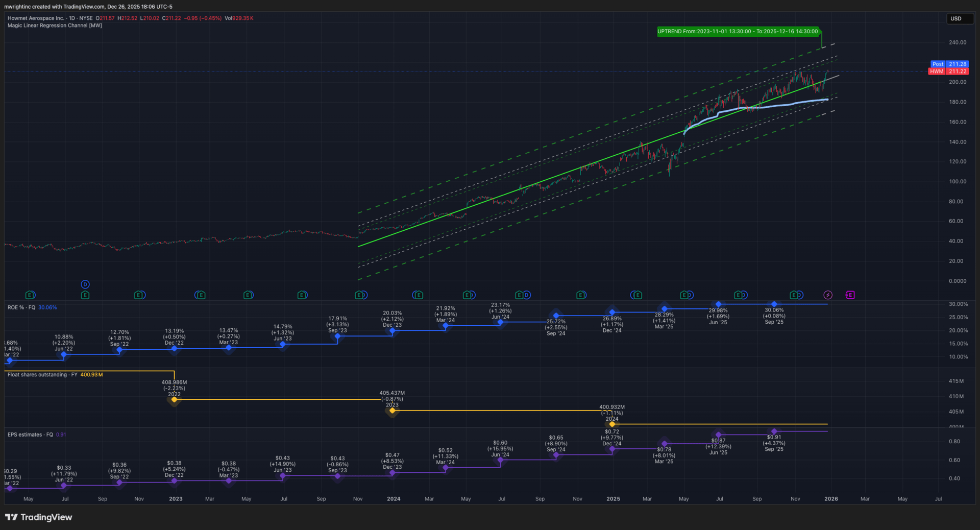Click the earnings E marker for late July 2025

click(738, 295)
